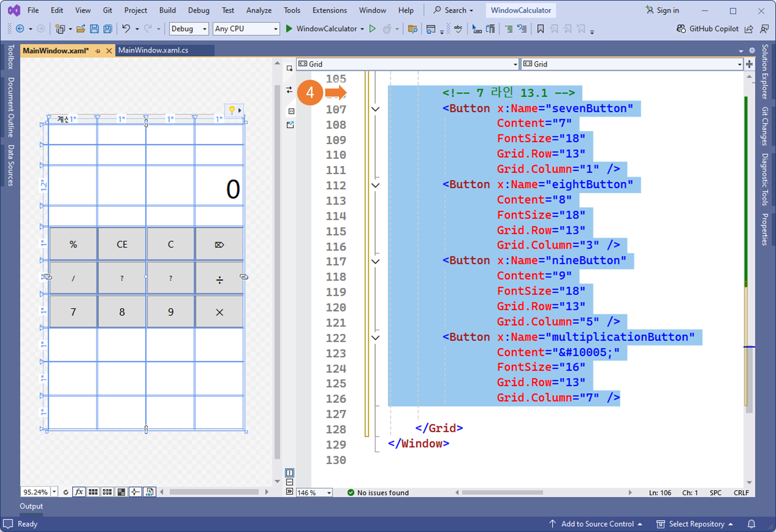This screenshot has width=776, height=532.
Task: Open the 95.24% designer zoom dropdown
Action: pyautogui.click(x=54, y=492)
